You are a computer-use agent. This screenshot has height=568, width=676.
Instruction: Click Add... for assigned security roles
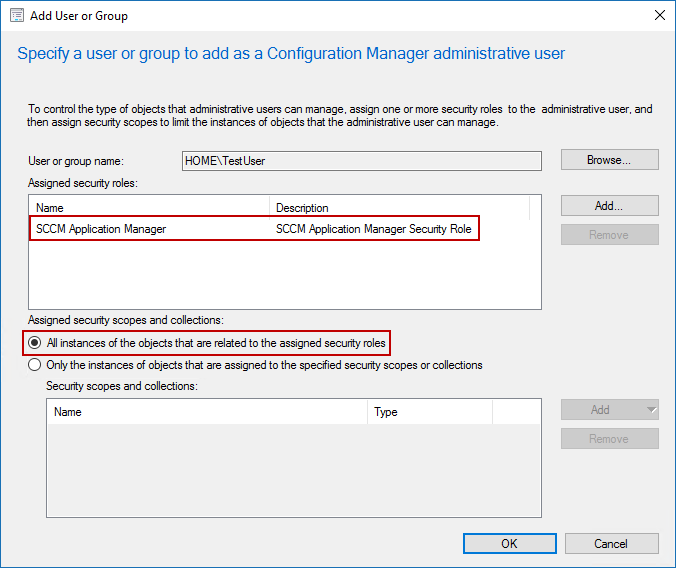pyautogui.click(x=609, y=206)
